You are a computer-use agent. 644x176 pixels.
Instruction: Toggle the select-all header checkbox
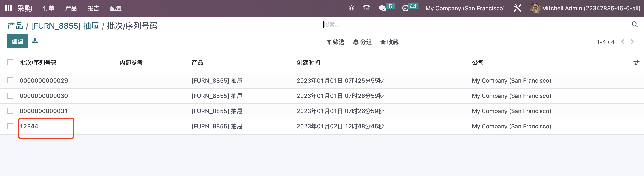pos(10,62)
